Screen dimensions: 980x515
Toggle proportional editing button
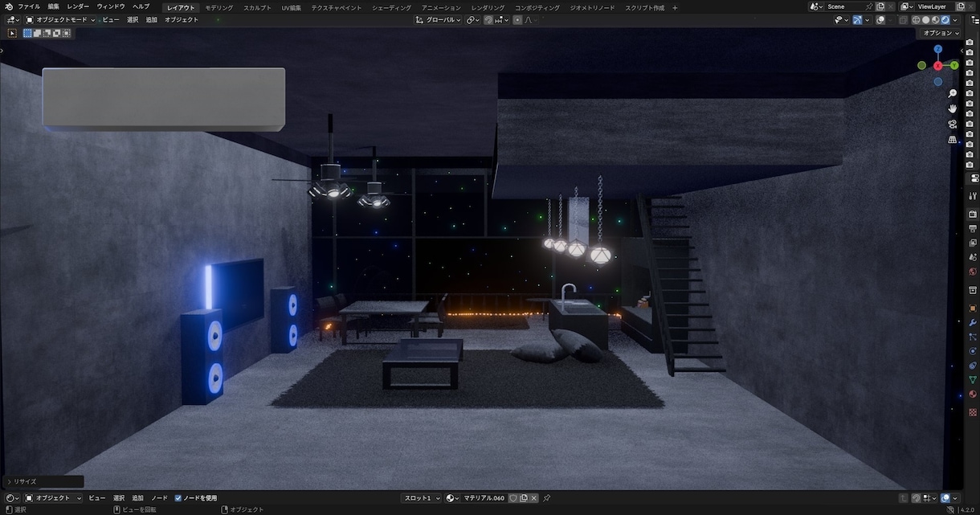tap(517, 19)
